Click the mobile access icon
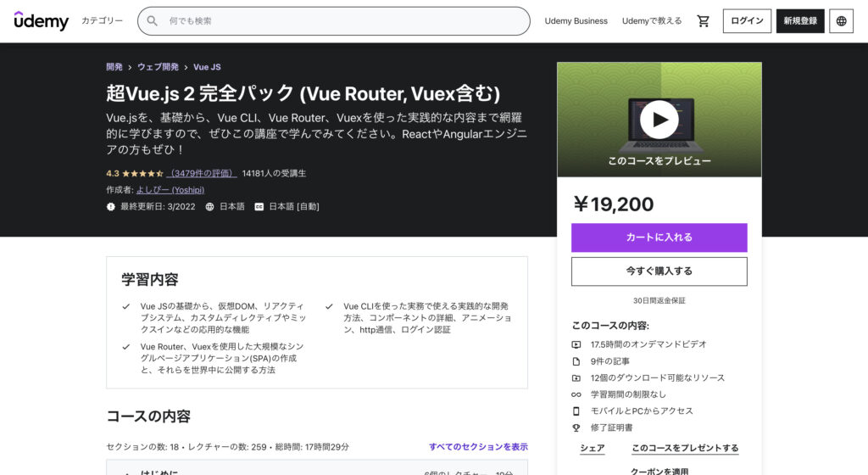Viewport: 868px width, 475px height. [576, 411]
